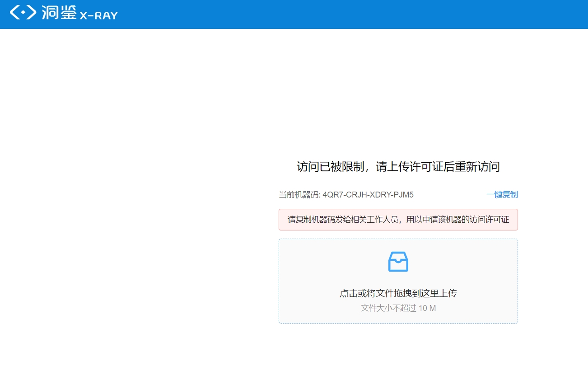The height and width of the screenshot is (376, 588).
Task: Click the 10 M size limit text
Action: point(427,308)
